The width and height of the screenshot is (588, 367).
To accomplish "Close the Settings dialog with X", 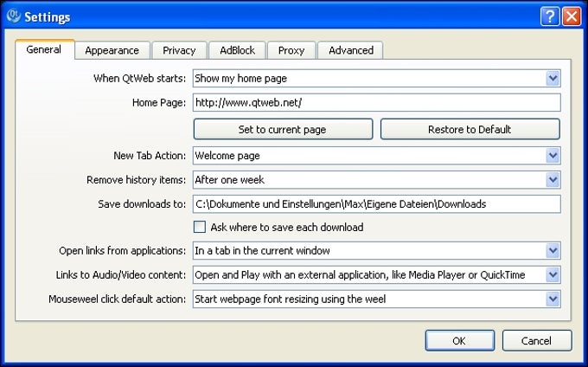I will (x=572, y=16).
